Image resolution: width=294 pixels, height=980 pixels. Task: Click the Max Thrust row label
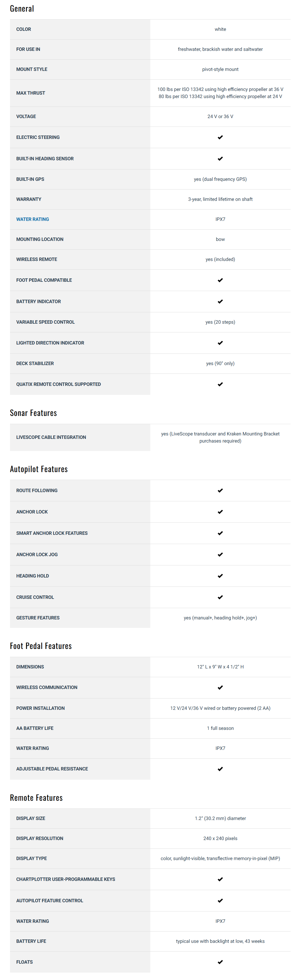[30, 93]
